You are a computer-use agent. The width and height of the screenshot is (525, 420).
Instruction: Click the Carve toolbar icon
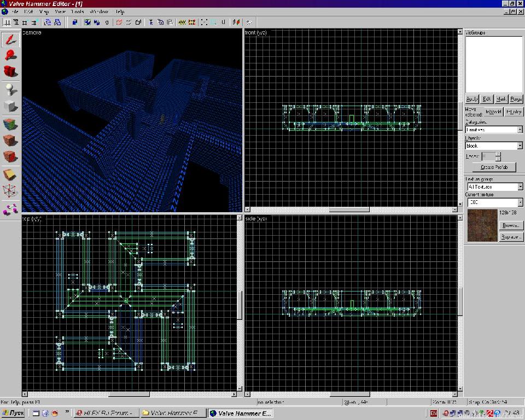[75, 22]
